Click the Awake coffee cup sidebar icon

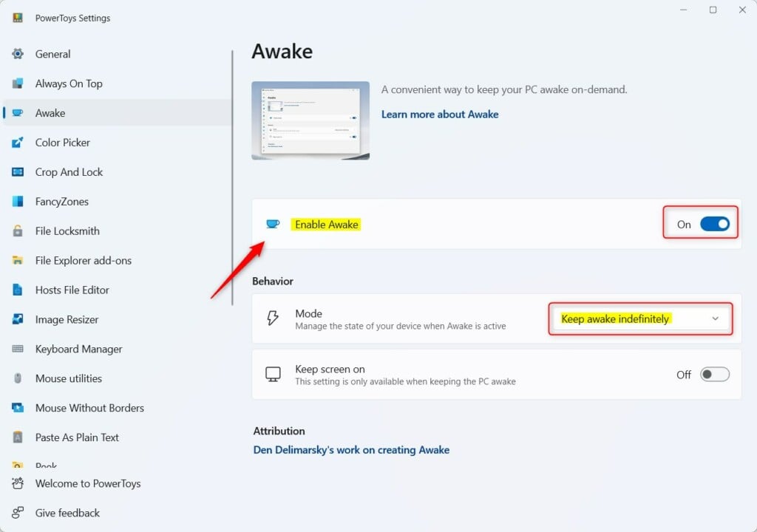[x=18, y=112]
